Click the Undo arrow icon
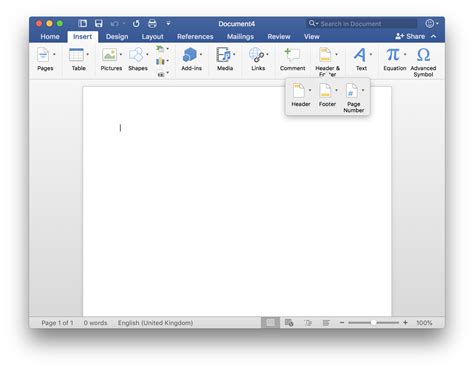The height and width of the screenshot is (370, 474). [x=114, y=24]
